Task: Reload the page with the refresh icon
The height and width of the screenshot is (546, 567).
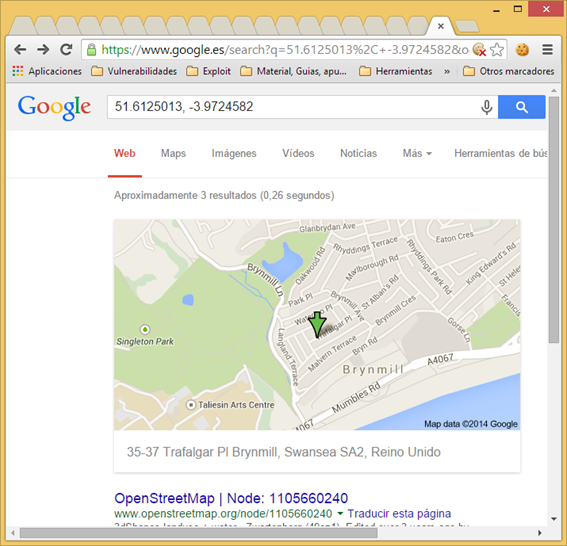Action: click(x=66, y=49)
